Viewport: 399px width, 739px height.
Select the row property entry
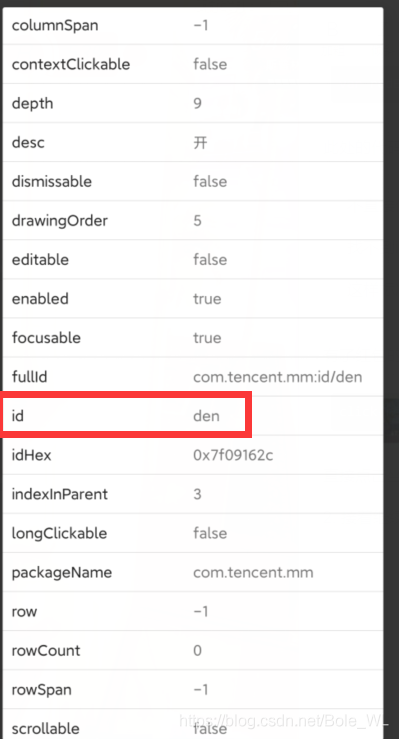(x=193, y=612)
